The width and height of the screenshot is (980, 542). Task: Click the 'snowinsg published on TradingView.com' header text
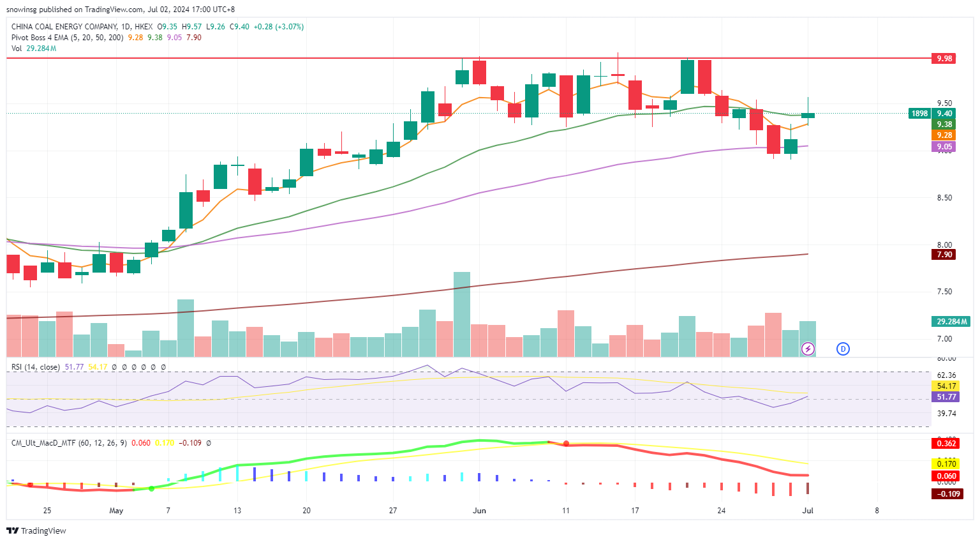coord(77,10)
